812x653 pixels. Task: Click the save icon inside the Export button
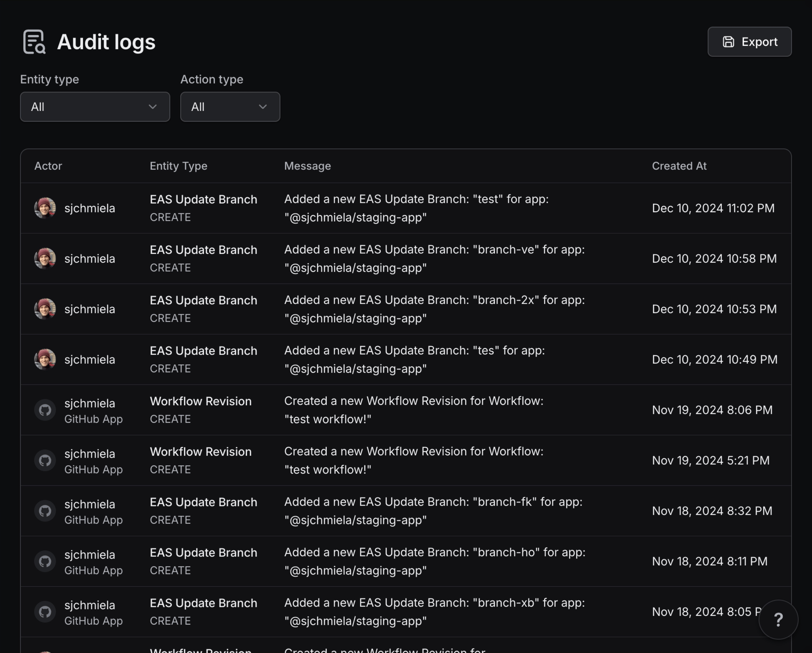point(729,42)
